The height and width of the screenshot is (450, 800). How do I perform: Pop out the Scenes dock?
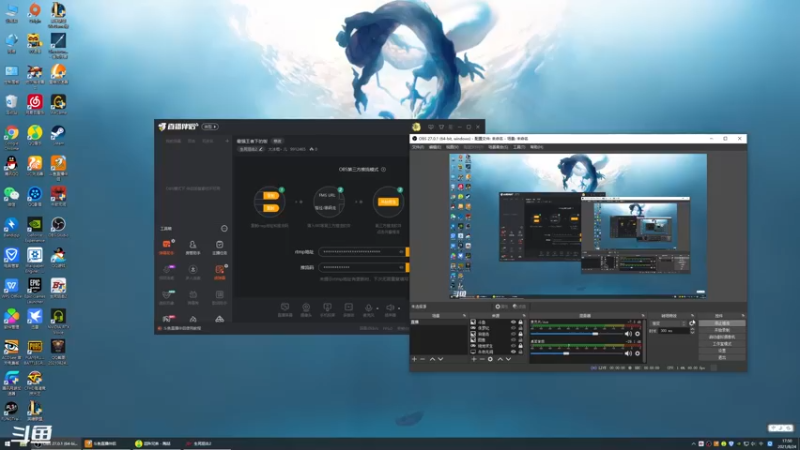coord(464,316)
